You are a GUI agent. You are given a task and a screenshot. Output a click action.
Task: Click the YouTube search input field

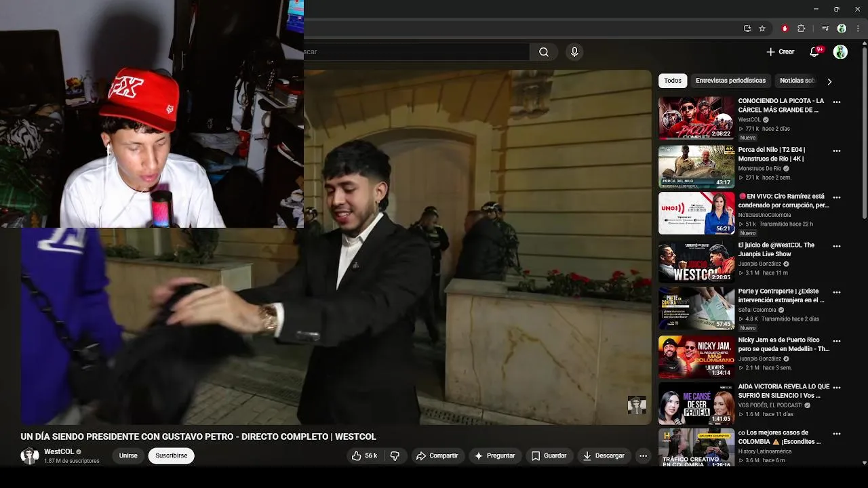(416, 52)
